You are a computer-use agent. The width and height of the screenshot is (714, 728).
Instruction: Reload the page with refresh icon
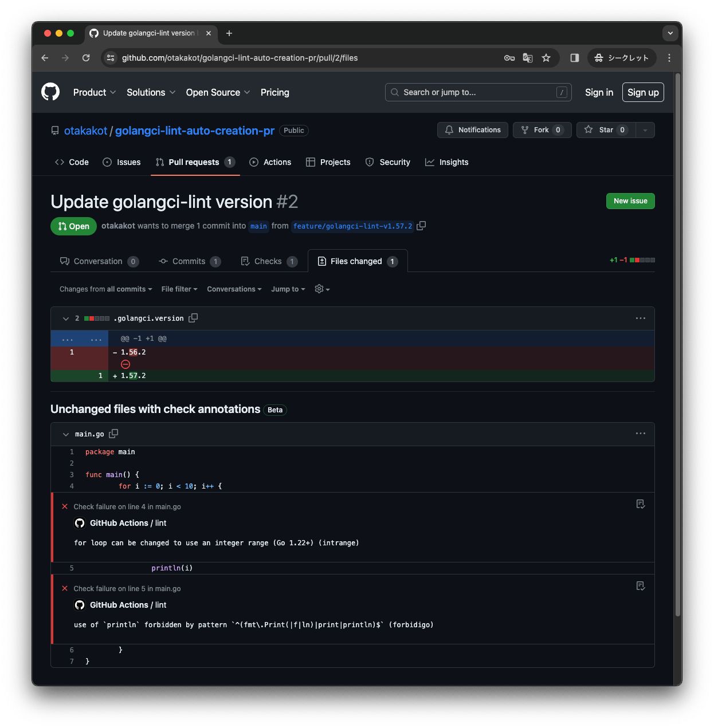pos(86,58)
